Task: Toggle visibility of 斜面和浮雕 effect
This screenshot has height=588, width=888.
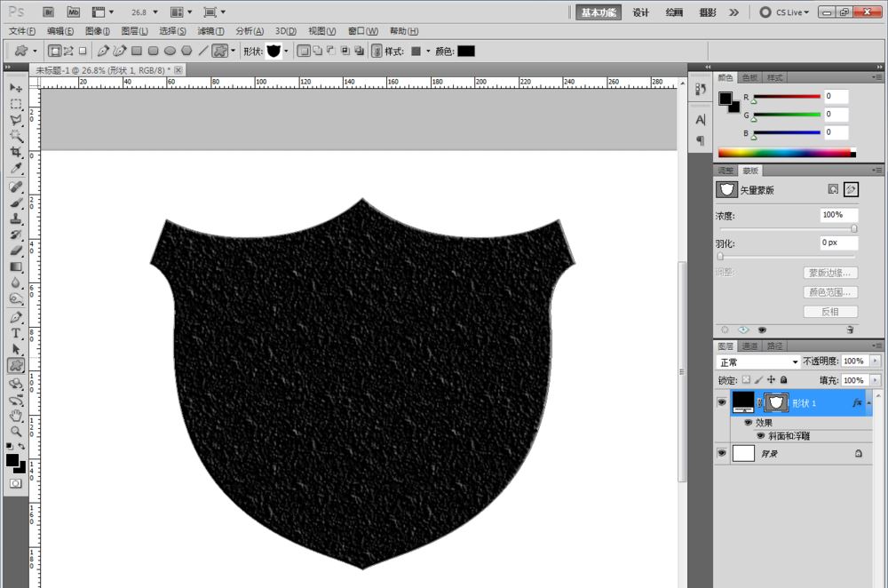Action: coord(761,435)
